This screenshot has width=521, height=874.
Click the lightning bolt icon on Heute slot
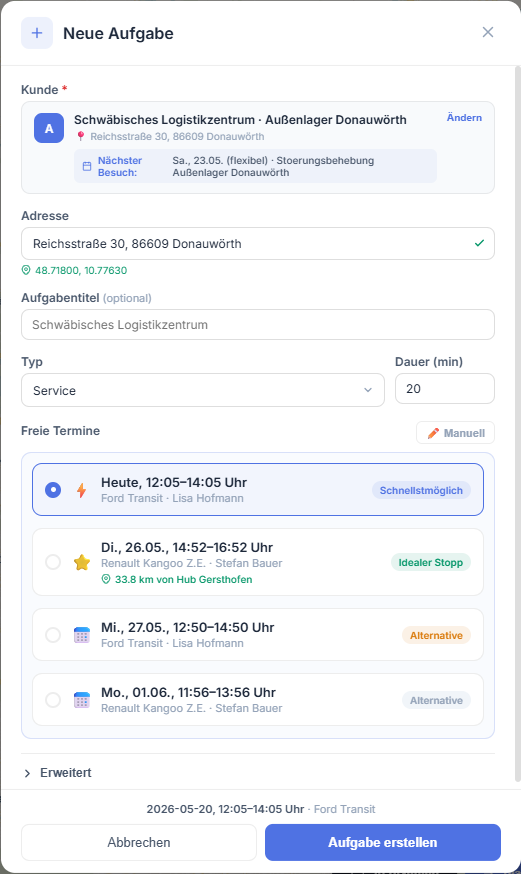[81, 490]
